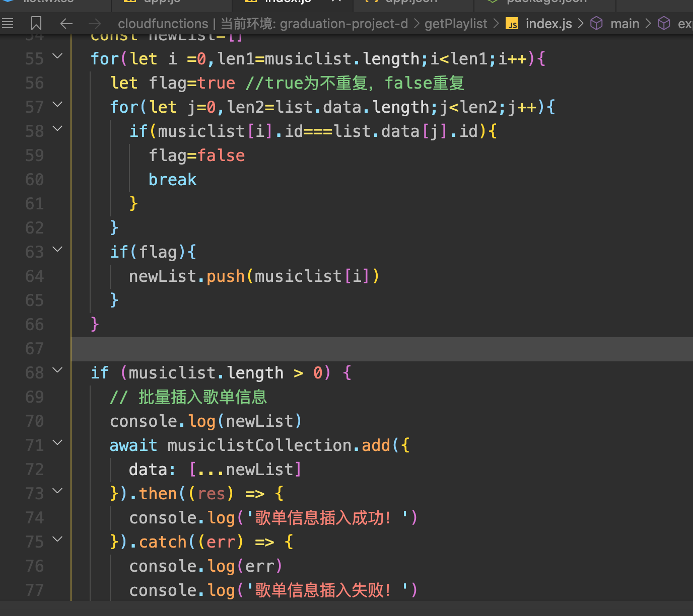Screen dimensions: 693x616
Task: Open getPlaylist breadcrumb folder
Action: (x=456, y=24)
